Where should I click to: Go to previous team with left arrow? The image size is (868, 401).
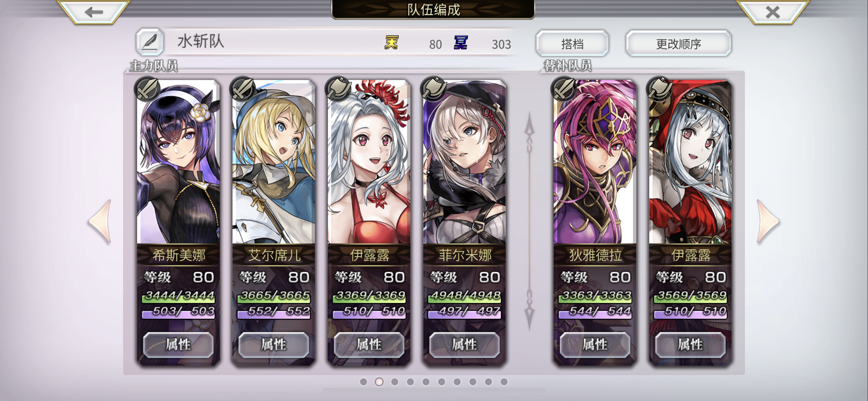pos(100,221)
